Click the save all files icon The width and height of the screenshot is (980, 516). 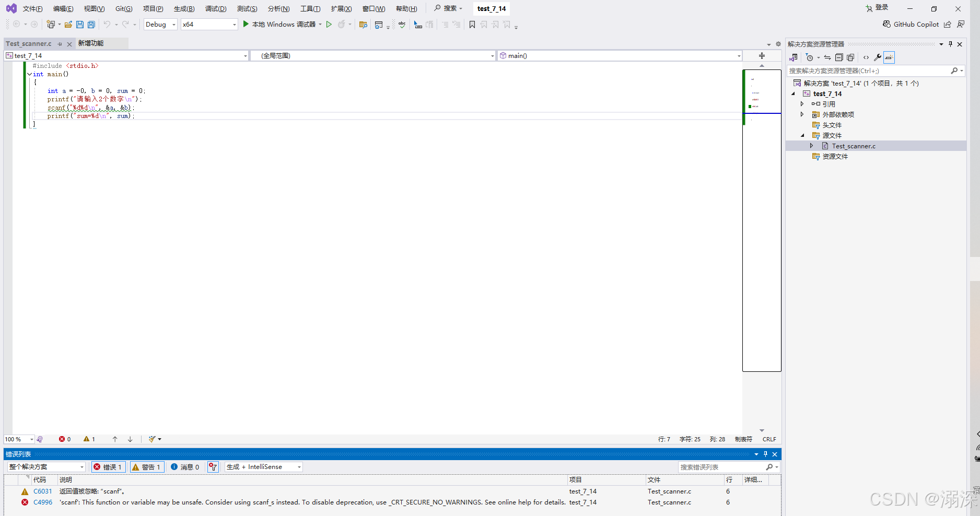91,25
